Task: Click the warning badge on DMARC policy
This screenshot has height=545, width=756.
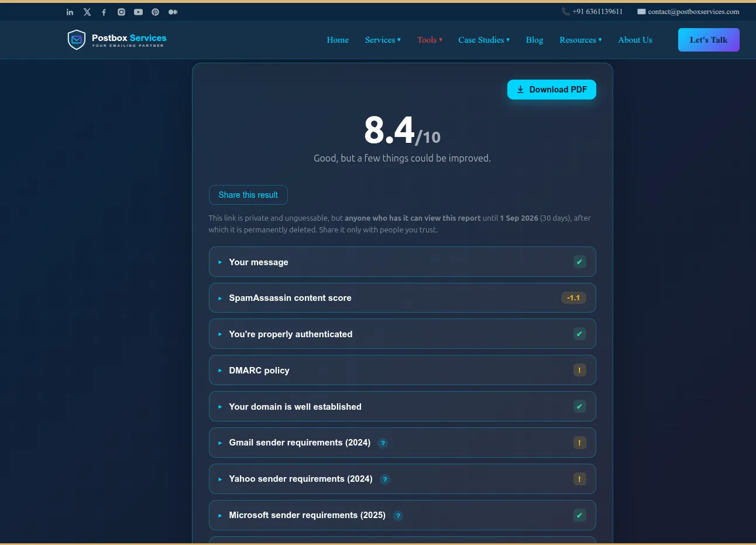Action: 579,370
